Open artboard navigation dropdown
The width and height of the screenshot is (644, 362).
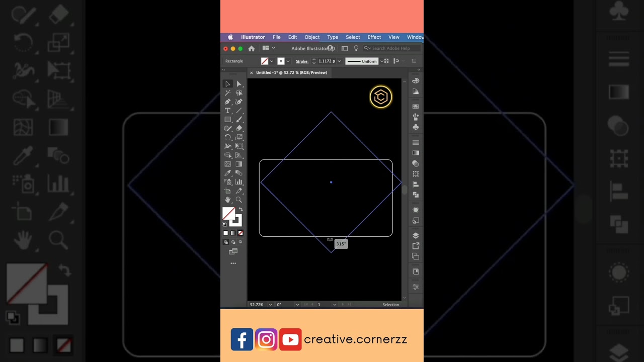click(335, 305)
